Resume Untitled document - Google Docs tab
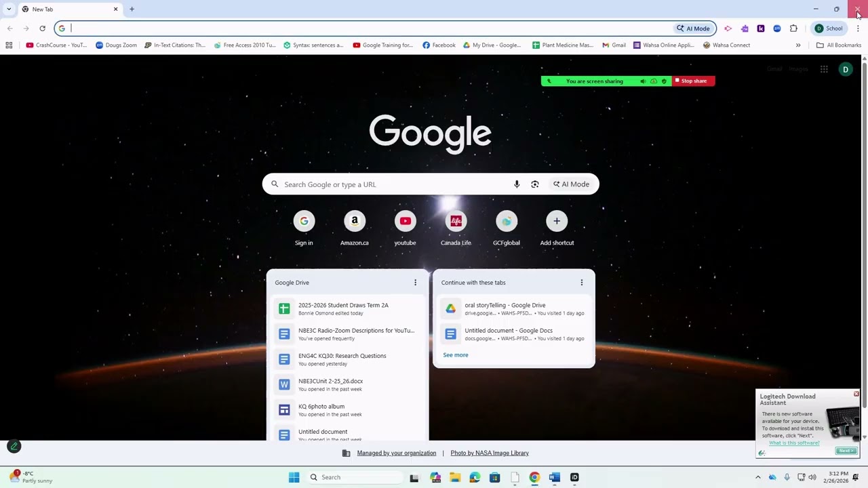The width and height of the screenshot is (868, 488). click(514, 334)
